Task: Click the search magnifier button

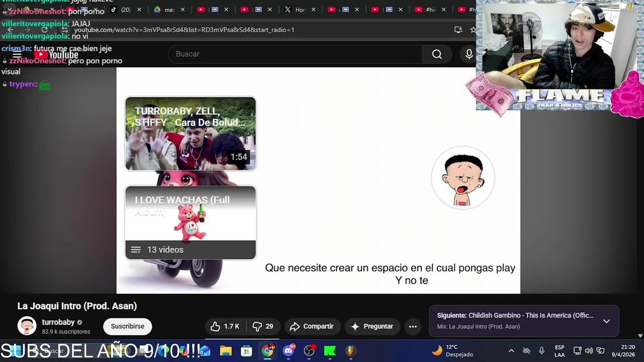Action: pyautogui.click(x=437, y=54)
